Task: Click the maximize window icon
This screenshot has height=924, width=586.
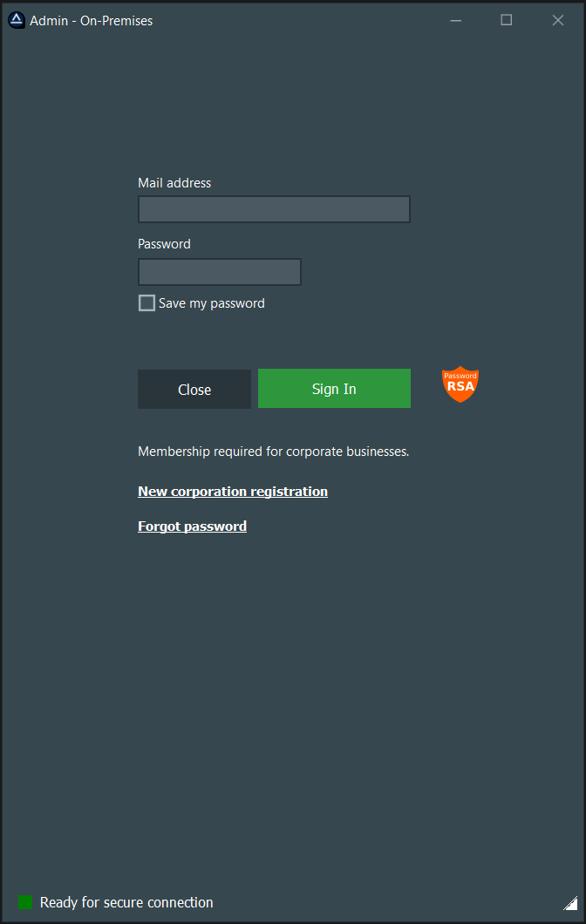Action: click(507, 19)
